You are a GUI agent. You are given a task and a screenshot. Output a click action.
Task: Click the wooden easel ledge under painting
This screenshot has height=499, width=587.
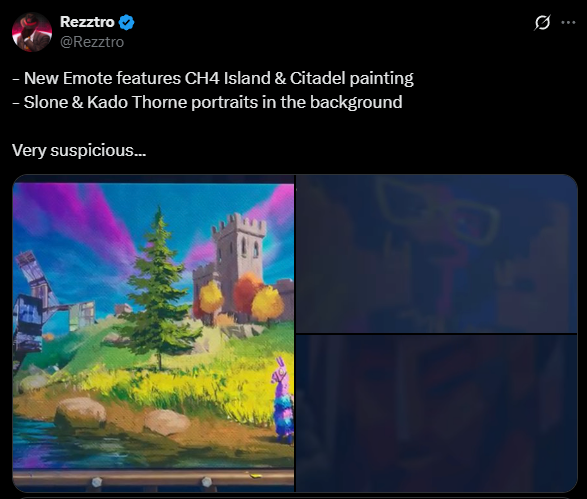(153, 478)
